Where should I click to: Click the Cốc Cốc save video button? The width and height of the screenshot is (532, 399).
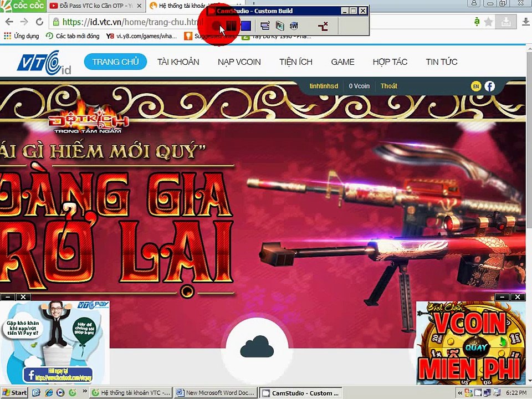point(506,22)
